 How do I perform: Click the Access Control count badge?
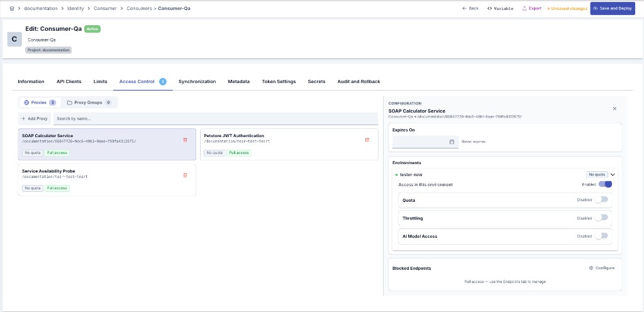[x=163, y=82]
